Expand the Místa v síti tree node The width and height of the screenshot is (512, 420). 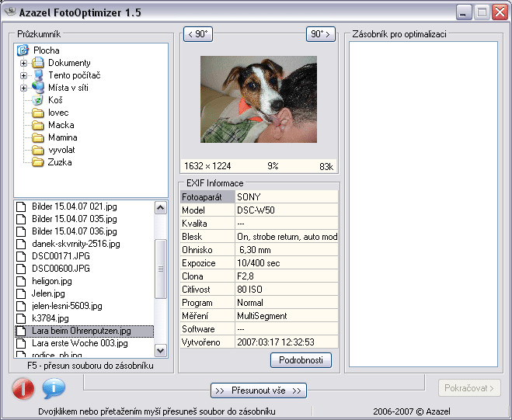click(23, 88)
